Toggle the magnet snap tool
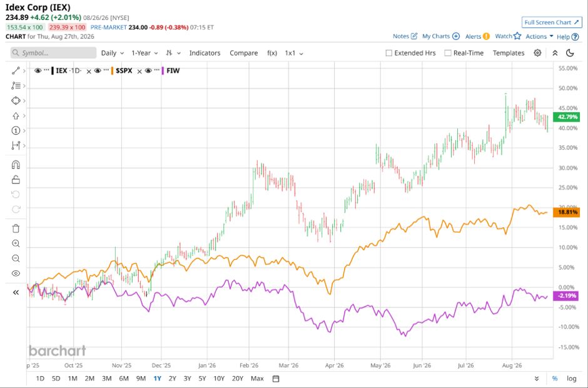This screenshot has width=588, height=388. (16, 165)
